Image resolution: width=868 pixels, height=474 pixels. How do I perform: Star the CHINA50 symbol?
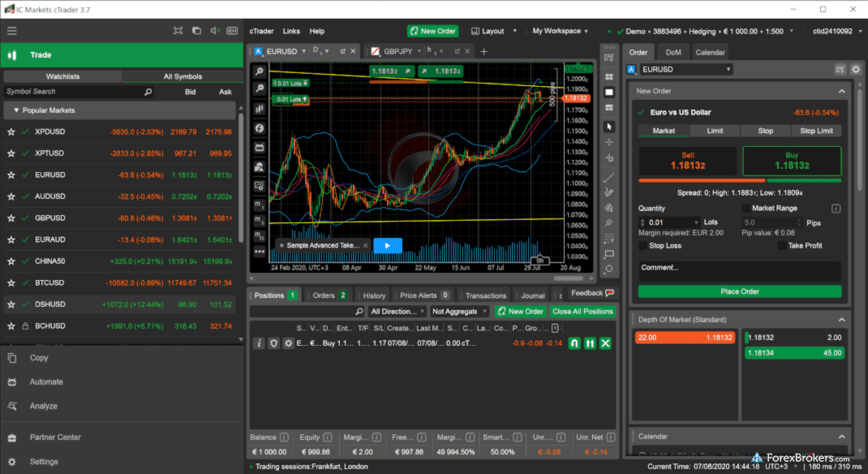pyautogui.click(x=11, y=261)
